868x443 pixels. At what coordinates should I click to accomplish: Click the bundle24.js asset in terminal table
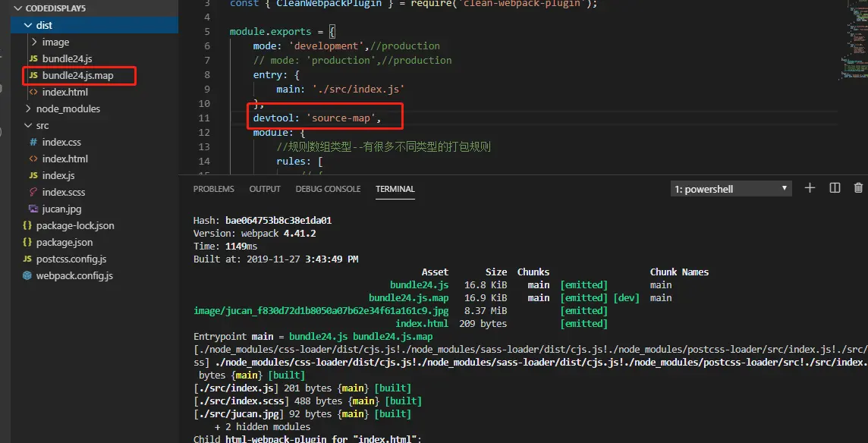[419, 285]
